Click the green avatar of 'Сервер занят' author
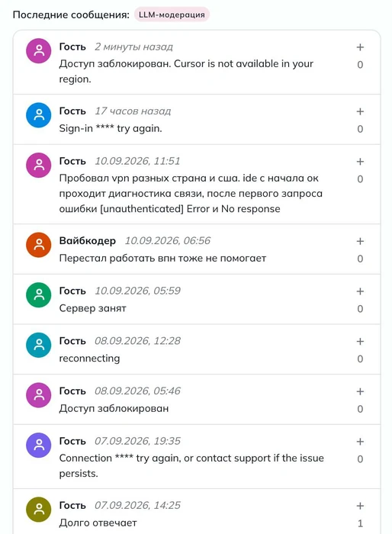This screenshot has height=534, width=392. click(x=39, y=295)
